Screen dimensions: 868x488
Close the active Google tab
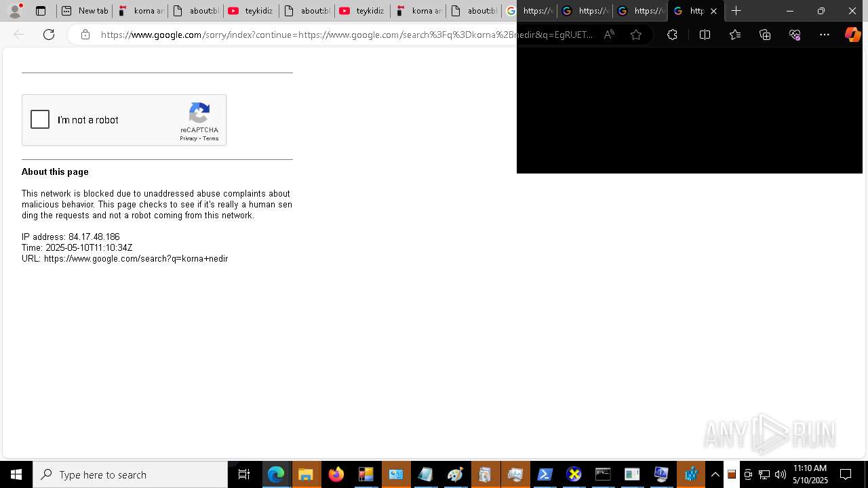tap(713, 11)
